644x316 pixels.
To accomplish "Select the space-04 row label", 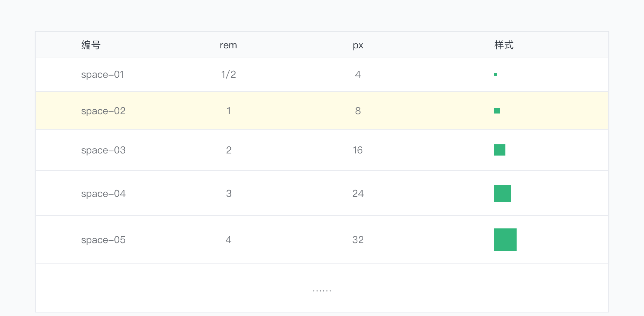I will click(x=103, y=194).
